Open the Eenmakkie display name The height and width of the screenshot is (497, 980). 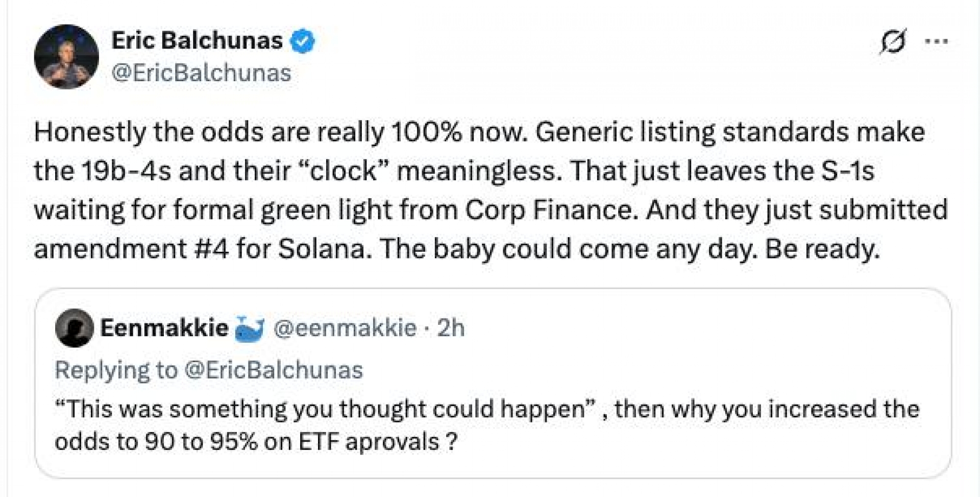[x=164, y=327]
